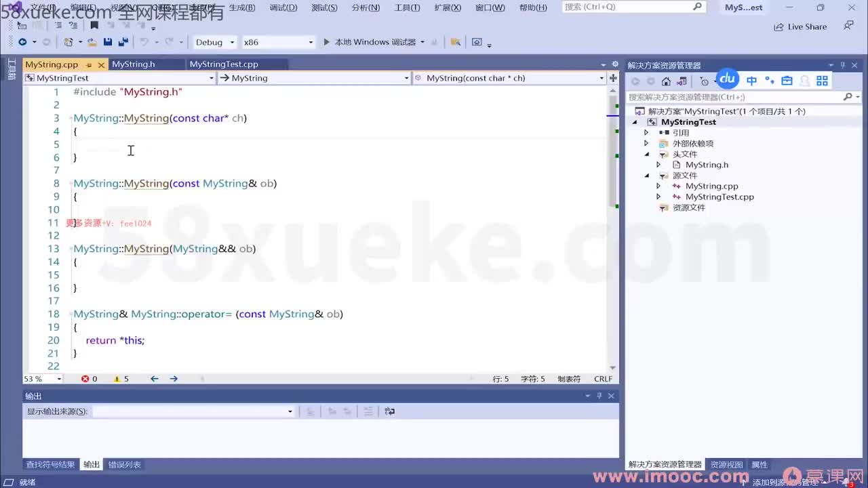Click the search box 搜索 (Ctrl+Q)
Viewport: 868px width, 488px height.
[x=634, y=7]
